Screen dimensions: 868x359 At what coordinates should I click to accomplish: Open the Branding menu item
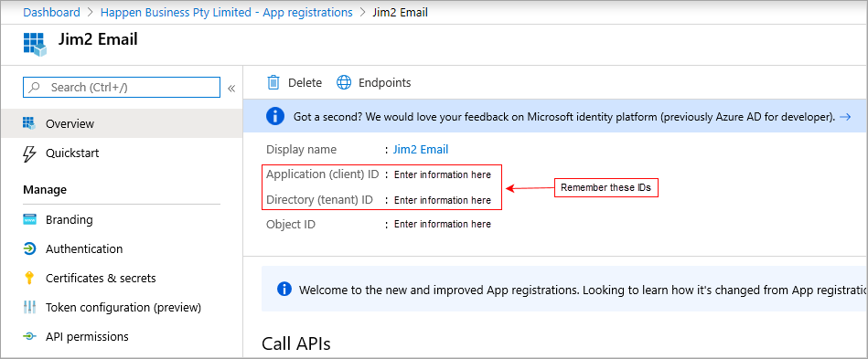122,219
